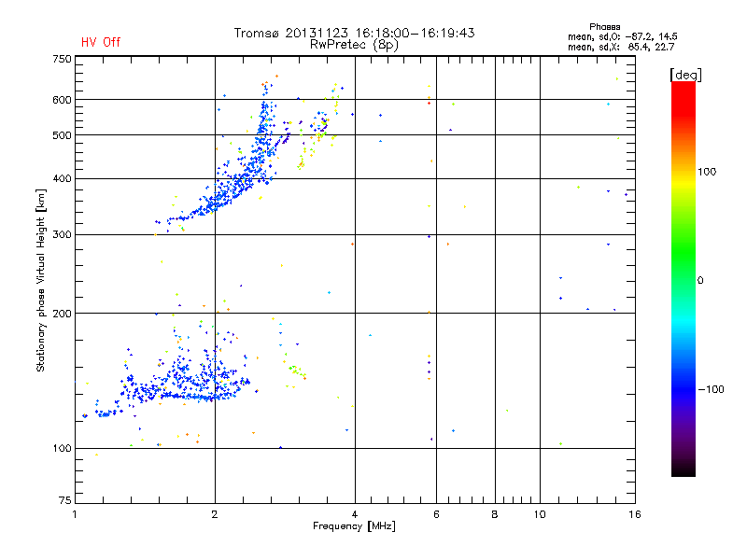The width and height of the screenshot is (747, 560).
Task: Click the x-axis tick label '8'
Action: pos(495,514)
